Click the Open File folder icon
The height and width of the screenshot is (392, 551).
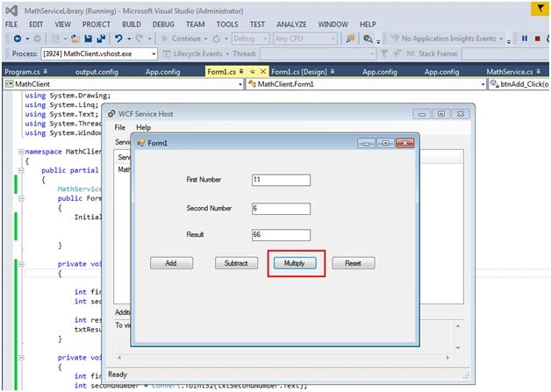pyautogui.click(x=75, y=39)
